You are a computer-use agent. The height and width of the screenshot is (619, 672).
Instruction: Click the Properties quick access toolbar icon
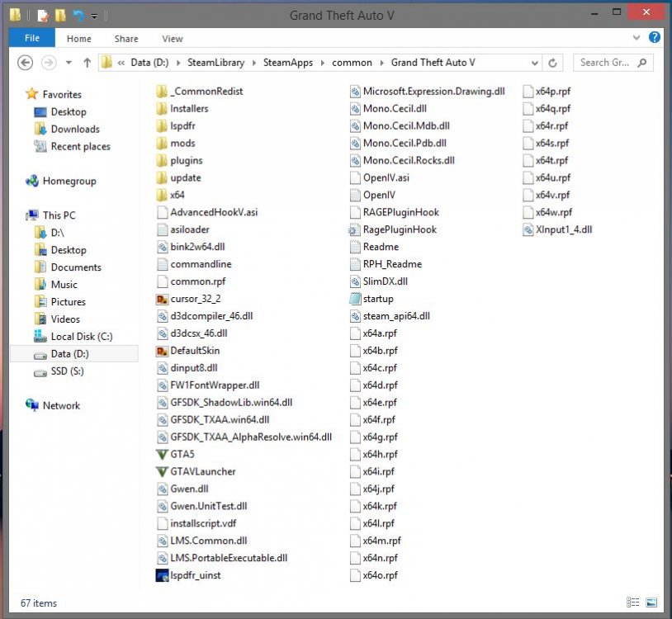coord(43,16)
